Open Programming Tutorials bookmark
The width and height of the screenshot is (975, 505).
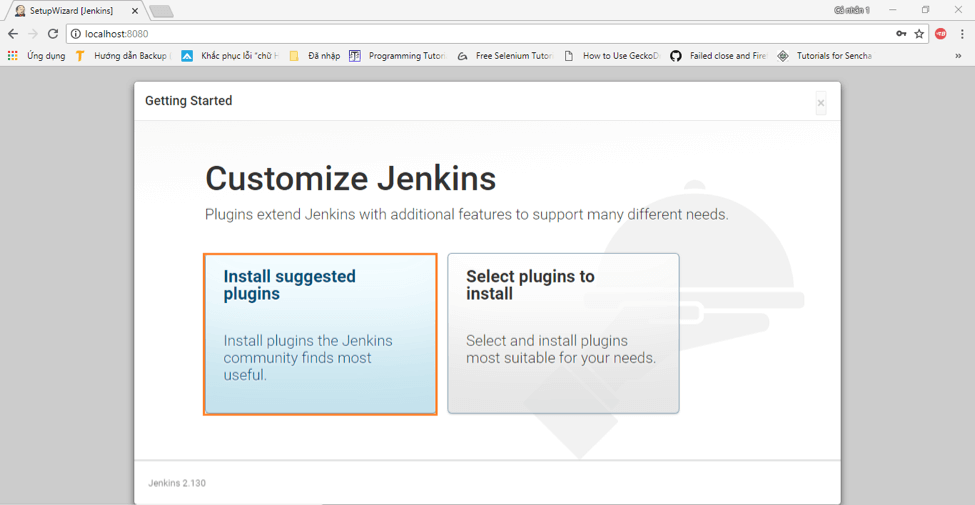pyautogui.click(x=398, y=56)
